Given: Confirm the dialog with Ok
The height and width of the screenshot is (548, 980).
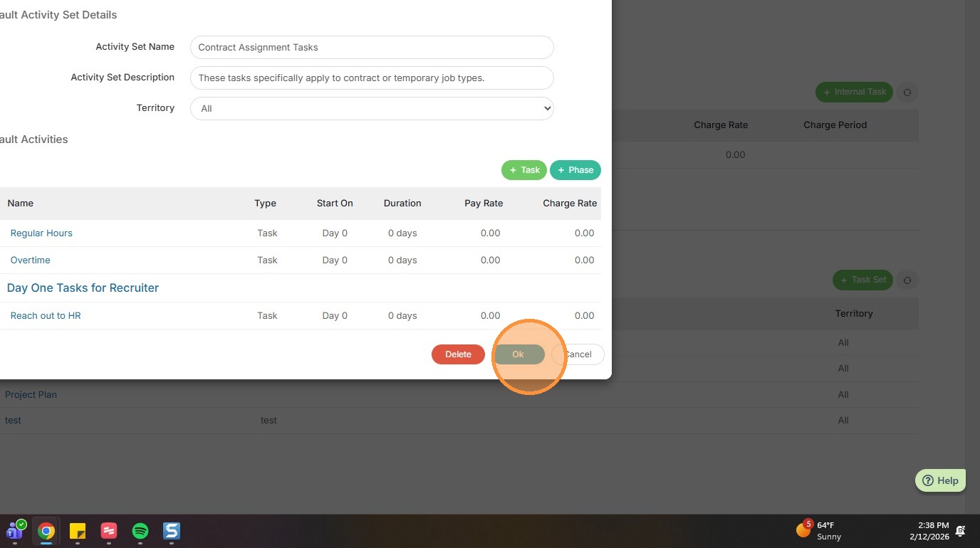Looking at the screenshot, I should tap(518, 354).
